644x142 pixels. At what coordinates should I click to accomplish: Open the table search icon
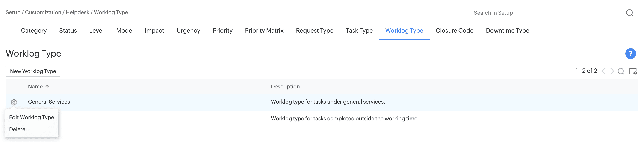pyautogui.click(x=621, y=71)
